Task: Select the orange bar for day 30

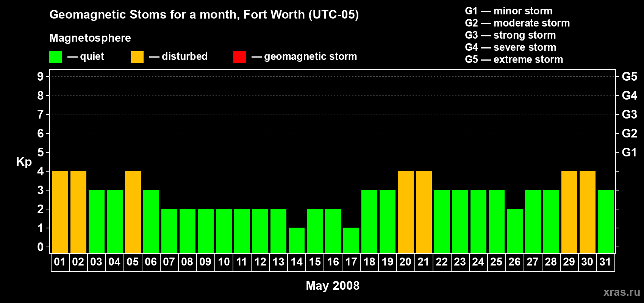Action: 588,212
